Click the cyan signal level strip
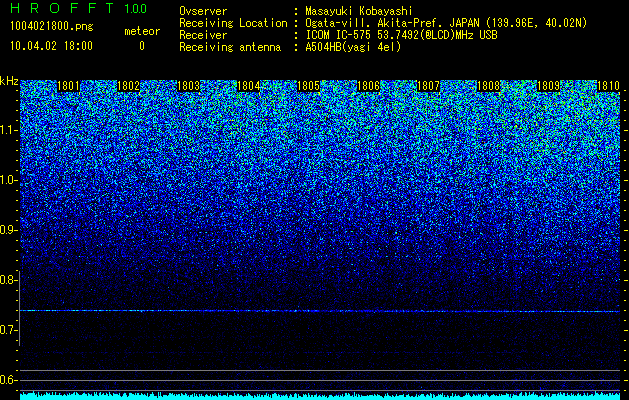The image size is (629, 400). coord(320,396)
